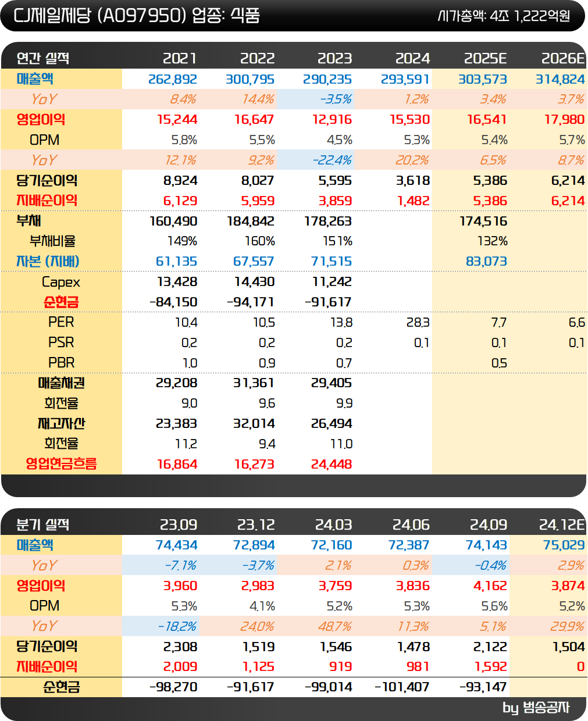Click the 2025E 부채 value 174,516
The width and height of the screenshot is (588, 721).
coord(483,222)
